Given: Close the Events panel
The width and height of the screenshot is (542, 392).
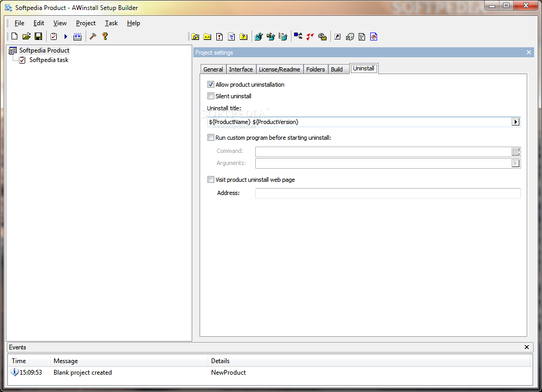Looking at the screenshot, I should 526,347.
